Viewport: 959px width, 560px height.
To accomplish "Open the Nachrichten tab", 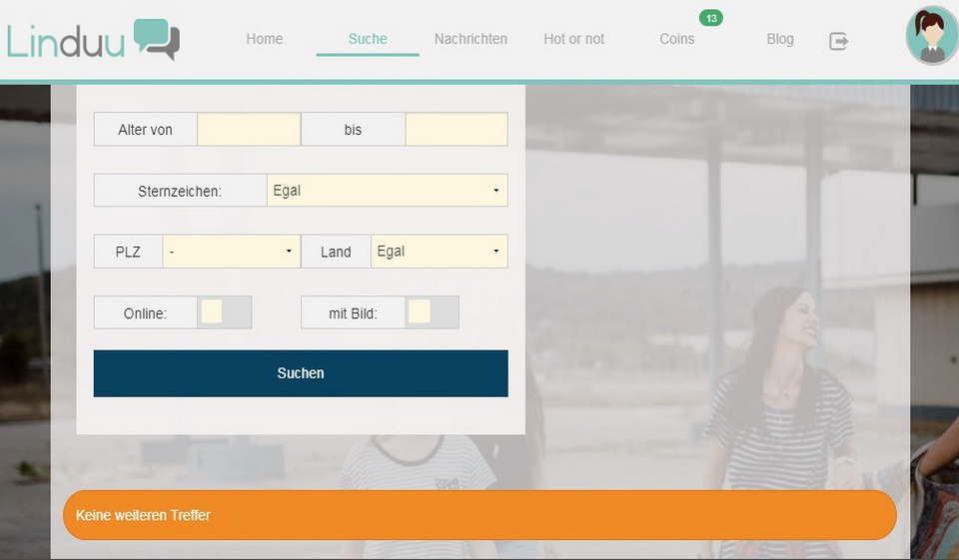I will (471, 39).
